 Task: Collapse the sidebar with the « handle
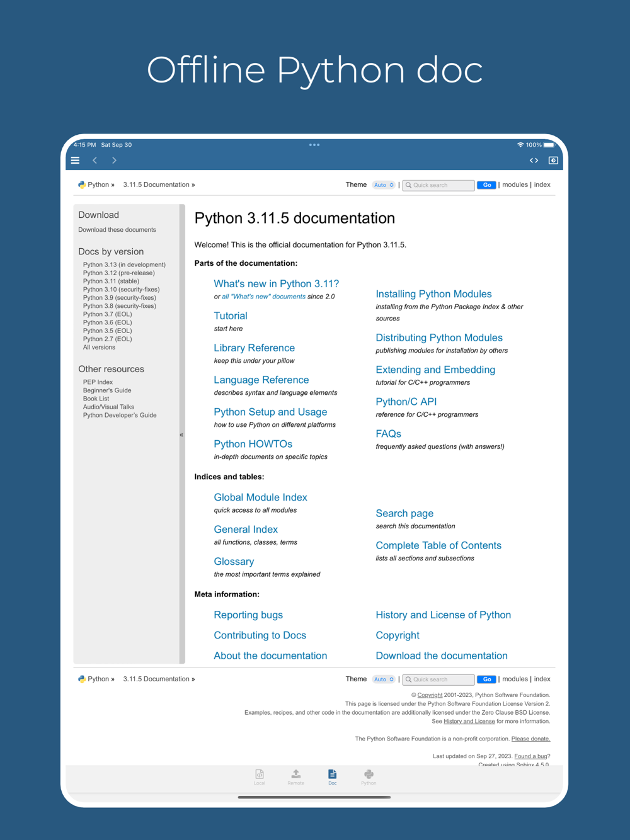tap(181, 434)
